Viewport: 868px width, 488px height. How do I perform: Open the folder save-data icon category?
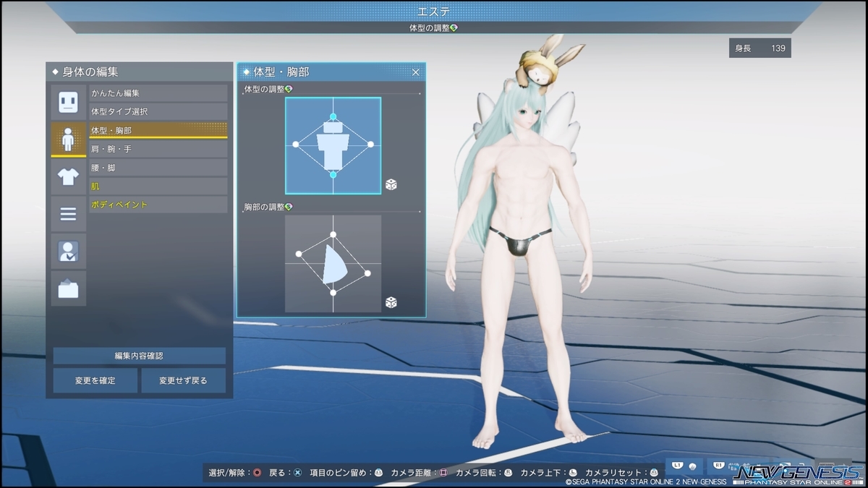click(68, 288)
